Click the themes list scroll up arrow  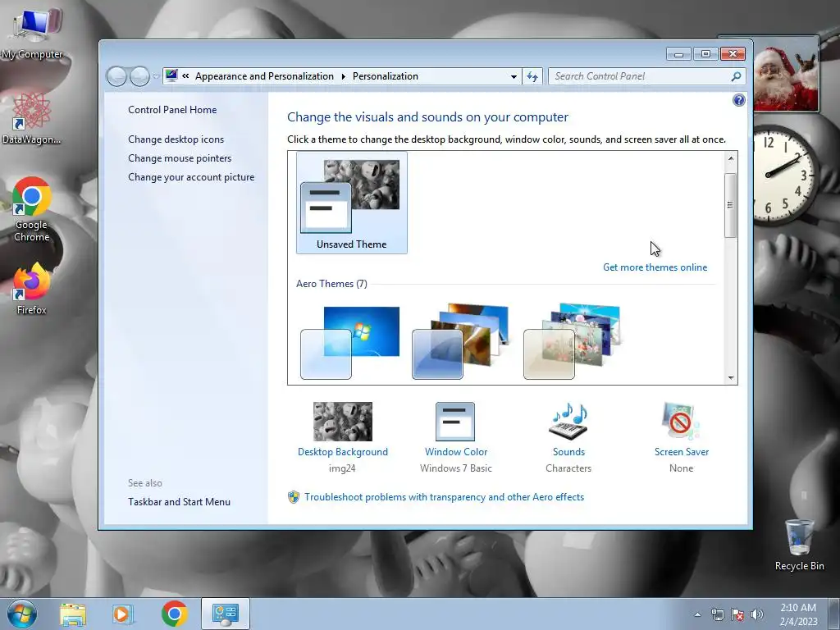point(731,158)
